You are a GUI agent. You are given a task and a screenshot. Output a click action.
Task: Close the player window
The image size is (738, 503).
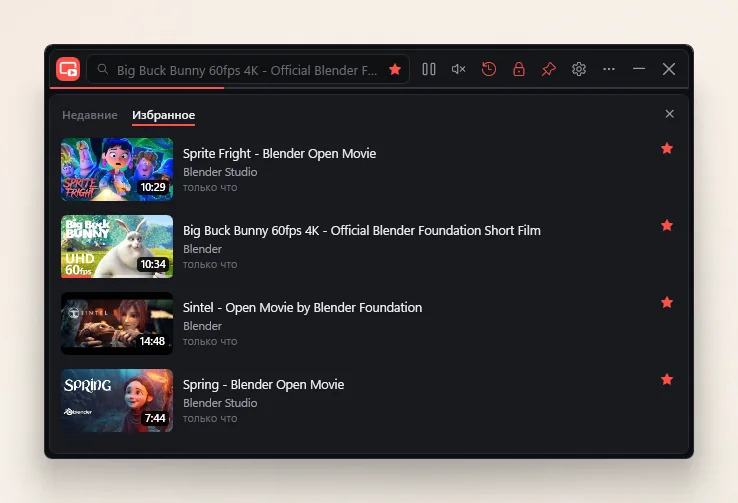[669, 69]
